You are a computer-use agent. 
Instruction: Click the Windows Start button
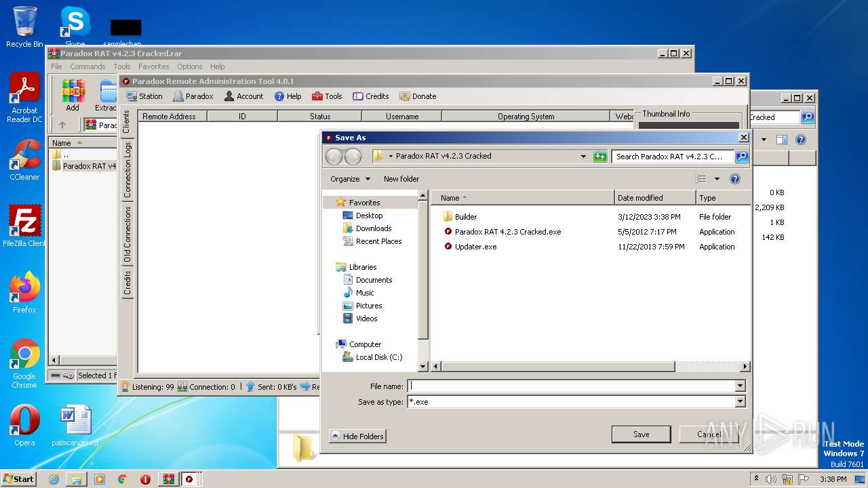[x=18, y=479]
